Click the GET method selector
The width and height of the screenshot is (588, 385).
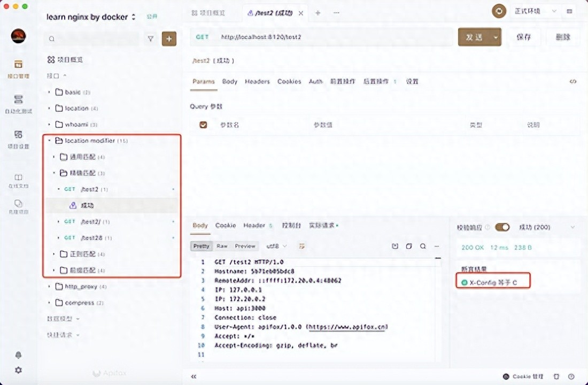click(x=202, y=37)
